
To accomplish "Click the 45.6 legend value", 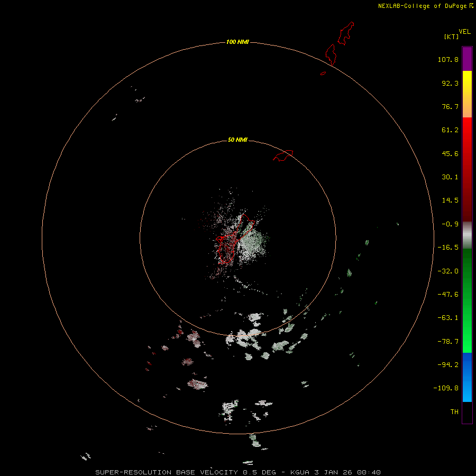I will point(450,153).
